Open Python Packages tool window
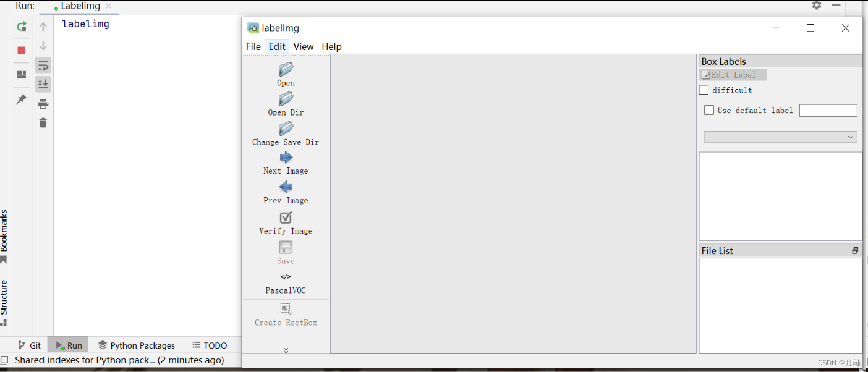Image resolution: width=868 pixels, height=372 pixels. pyautogui.click(x=137, y=345)
